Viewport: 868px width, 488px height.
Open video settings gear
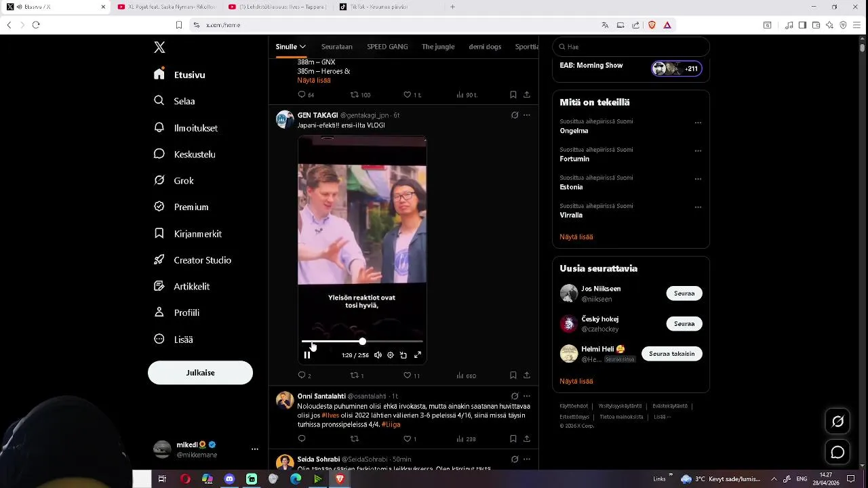(391, 355)
